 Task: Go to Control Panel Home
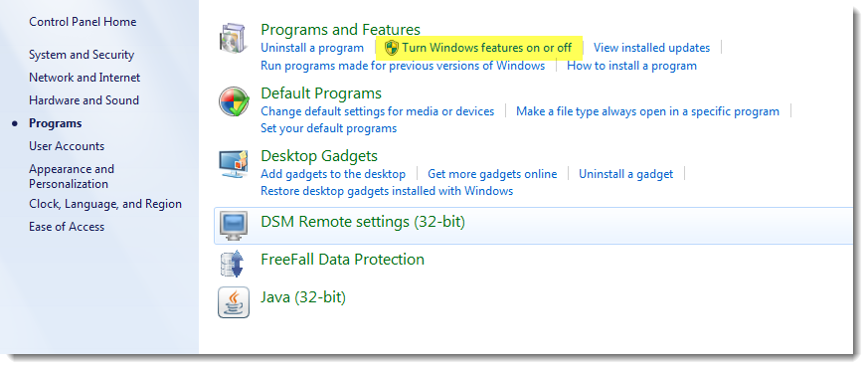tap(83, 22)
